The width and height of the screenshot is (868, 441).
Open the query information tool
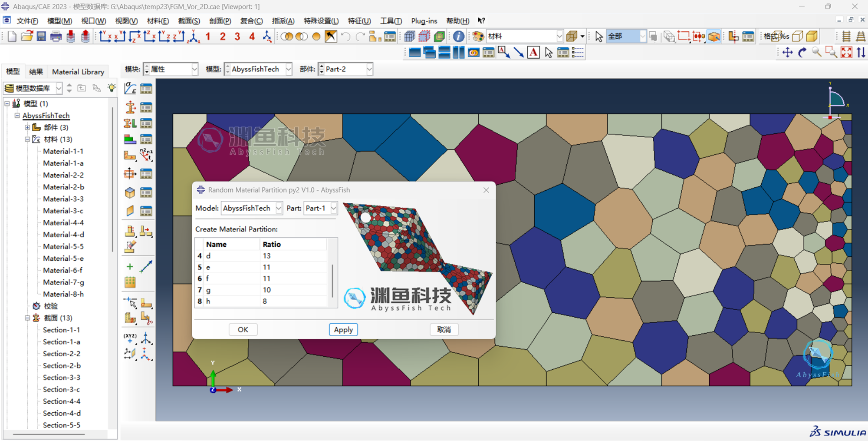tap(458, 36)
